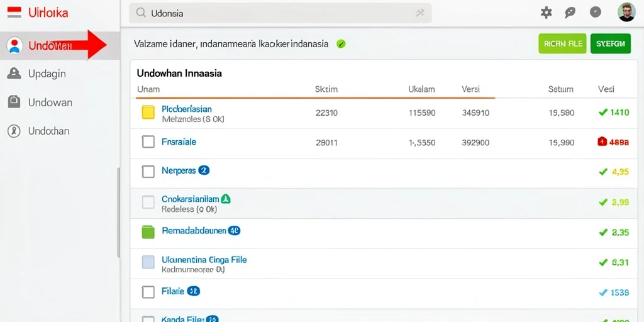This screenshot has width=644, height=322.
Task: Click the 15,990 value in Fnsraiale row
Action: pos(562,143)
